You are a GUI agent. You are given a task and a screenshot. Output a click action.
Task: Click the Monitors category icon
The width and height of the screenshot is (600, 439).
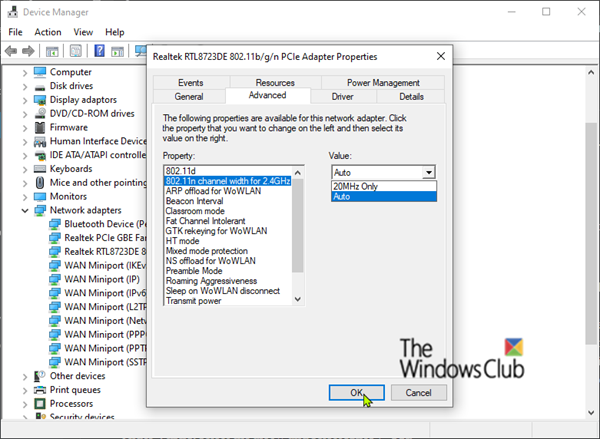click(x=40, y=197)
